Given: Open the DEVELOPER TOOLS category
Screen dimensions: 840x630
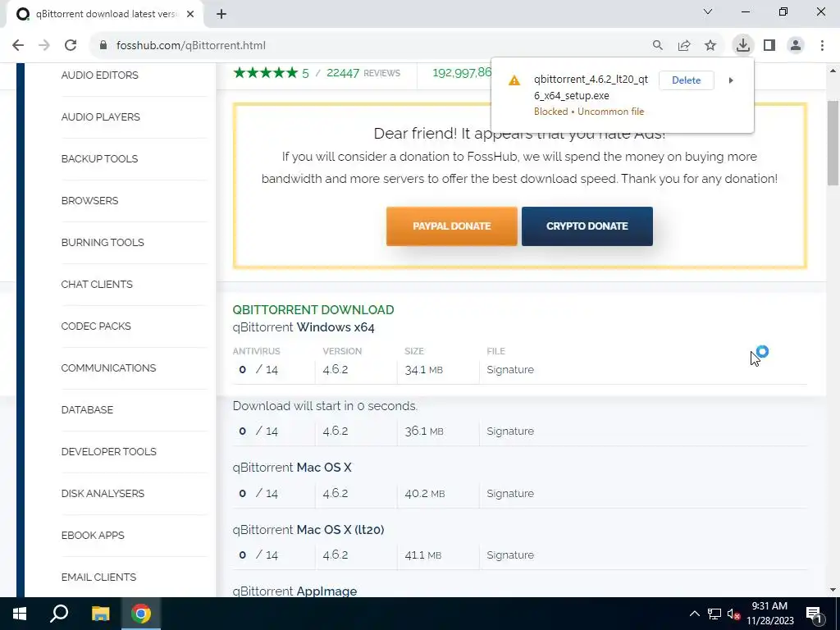Looking at the screenshot, I should click(109, 451).
